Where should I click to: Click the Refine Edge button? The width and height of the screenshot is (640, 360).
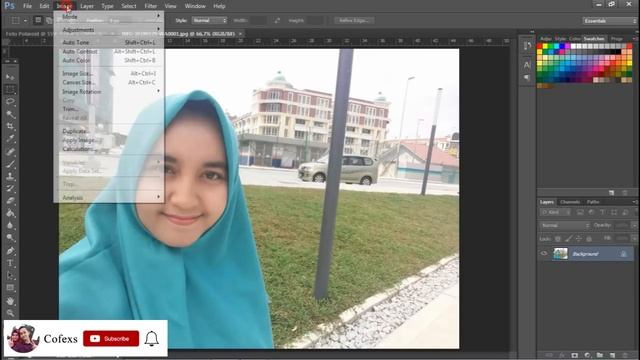pyautogui.click(x=353, y=20)
